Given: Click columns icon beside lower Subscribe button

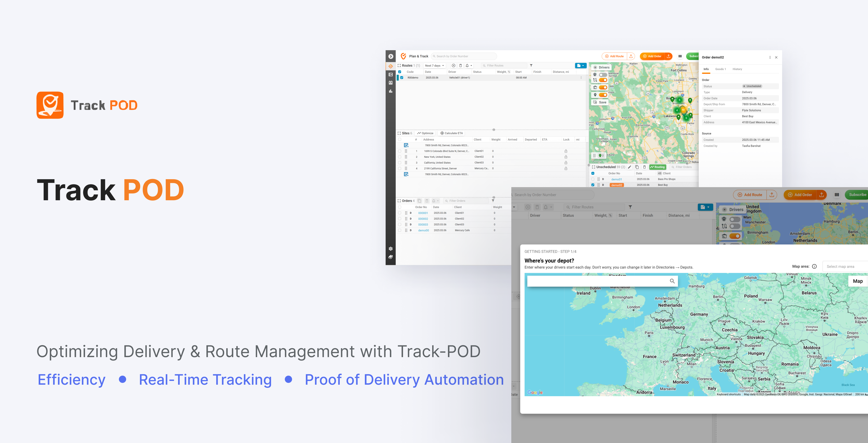Looking at the screenshot, I should point(837,195).
